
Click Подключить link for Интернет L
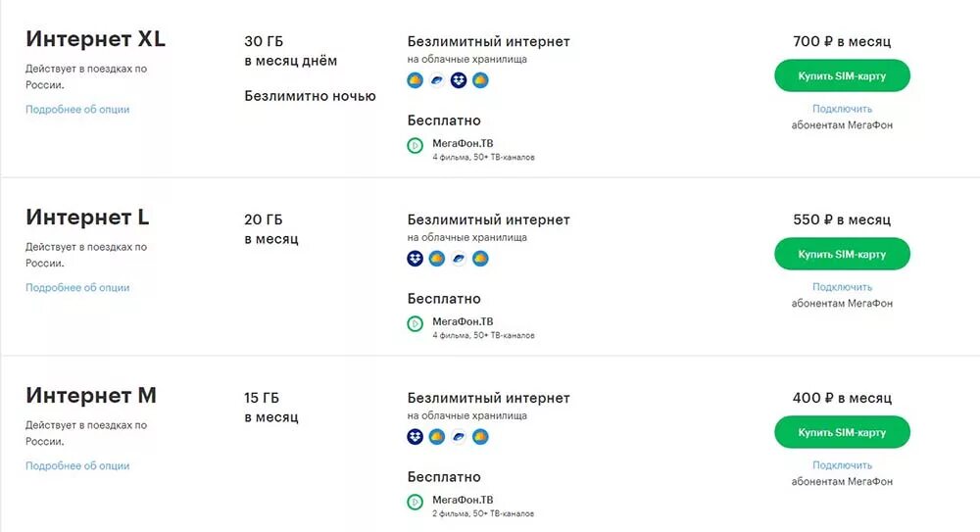tap(842, 287)
